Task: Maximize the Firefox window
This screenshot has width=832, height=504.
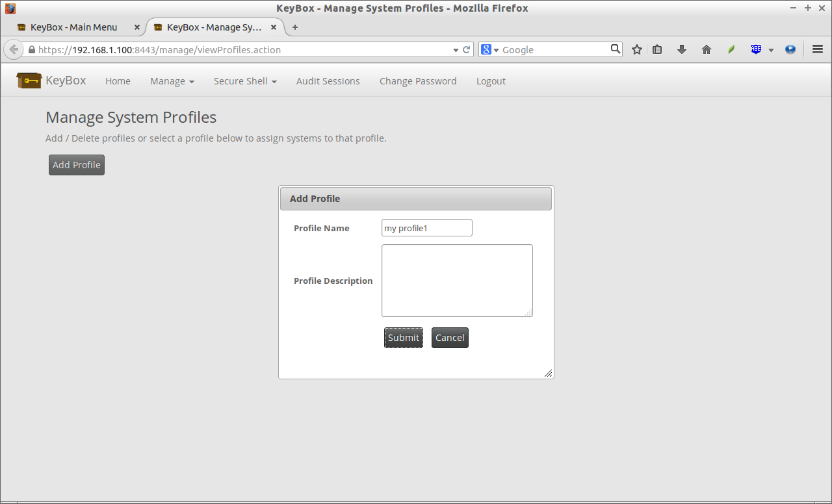Action: (808, 8)
